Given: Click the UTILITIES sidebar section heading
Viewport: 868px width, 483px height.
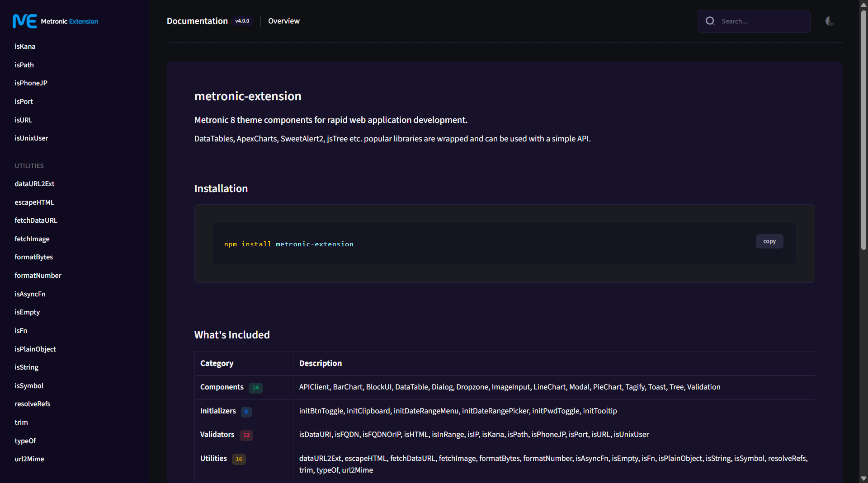Looking at the screenshot, I should point(29,166).
